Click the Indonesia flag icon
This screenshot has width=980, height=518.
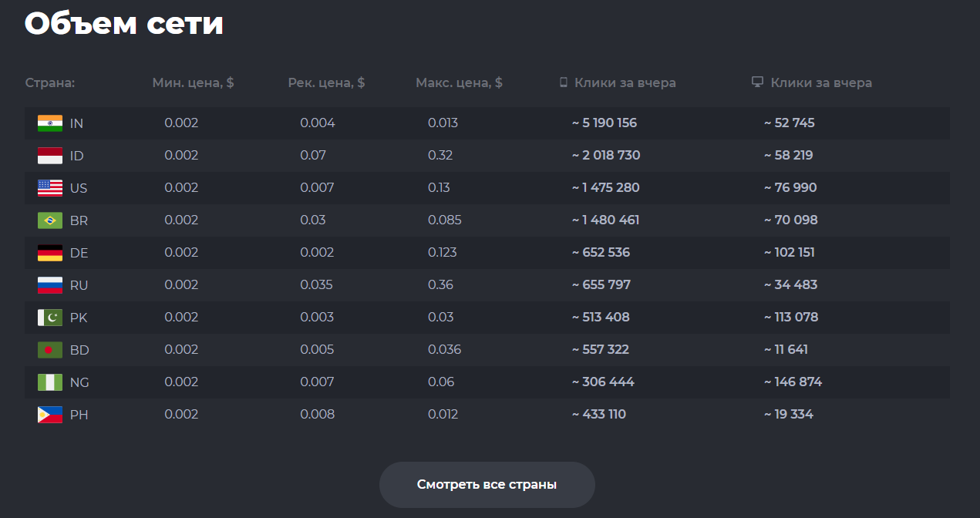pos(50,156)
